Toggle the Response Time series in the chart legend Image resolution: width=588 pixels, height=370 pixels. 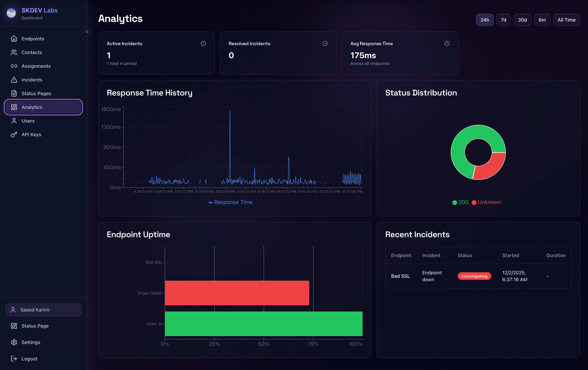pos(230,202)
